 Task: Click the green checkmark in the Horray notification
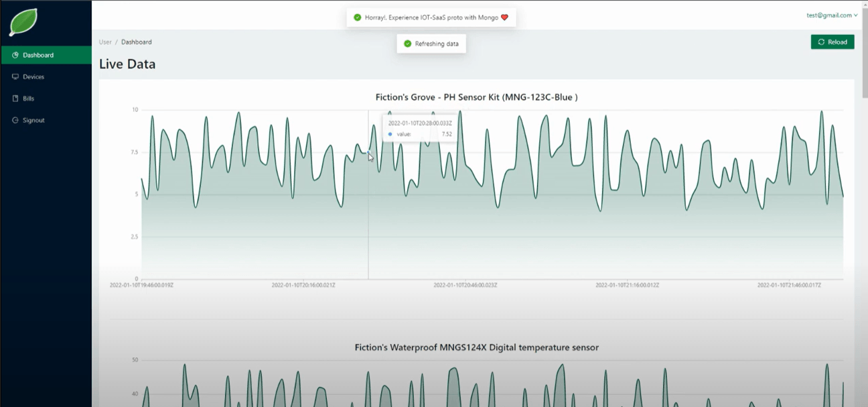click(x=357, y=17)
